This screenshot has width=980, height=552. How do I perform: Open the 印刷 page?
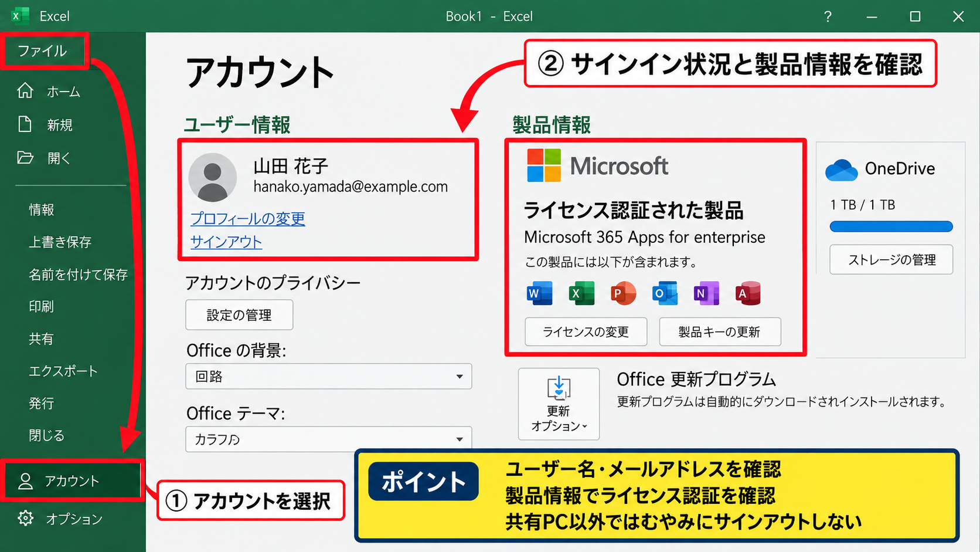(42, 307)
